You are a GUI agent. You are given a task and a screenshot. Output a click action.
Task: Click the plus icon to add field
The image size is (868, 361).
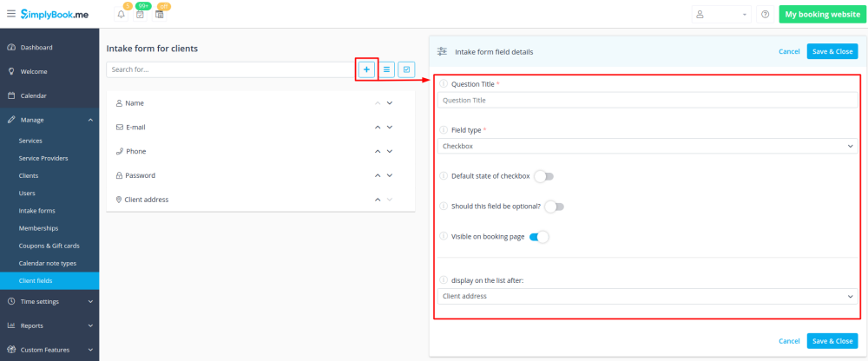point(366,69)
